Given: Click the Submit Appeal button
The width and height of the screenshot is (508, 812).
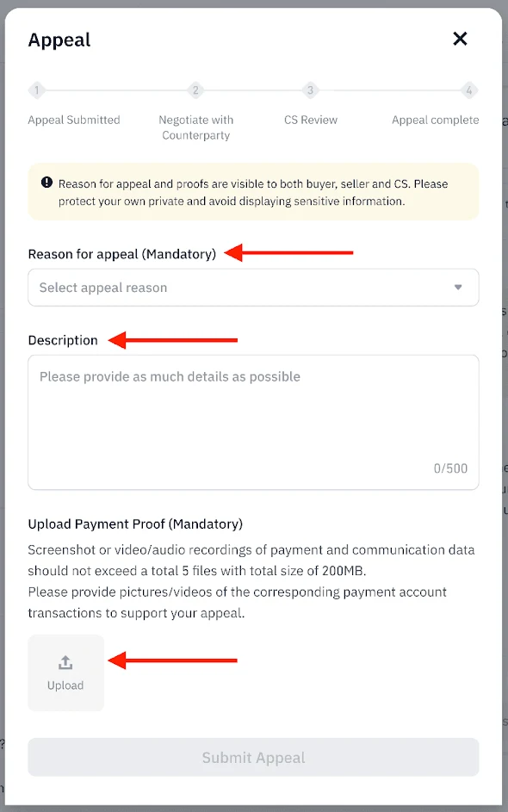Looking at the screenshot, I should (253, 757).
